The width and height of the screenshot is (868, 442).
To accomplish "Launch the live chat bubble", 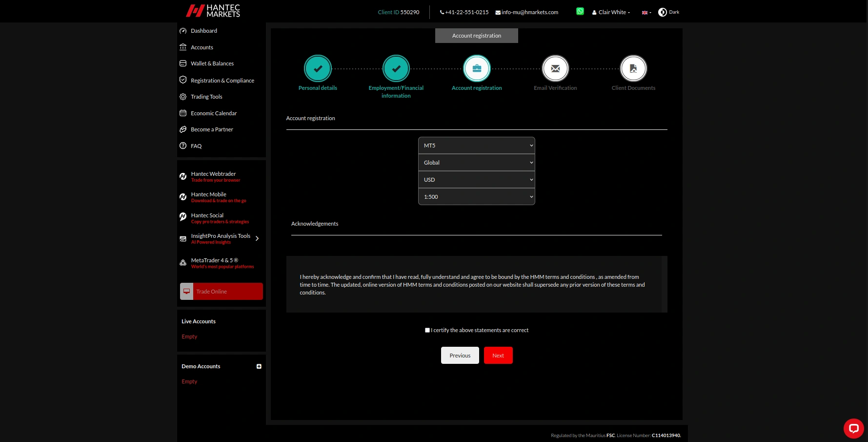I will (853, 428).
